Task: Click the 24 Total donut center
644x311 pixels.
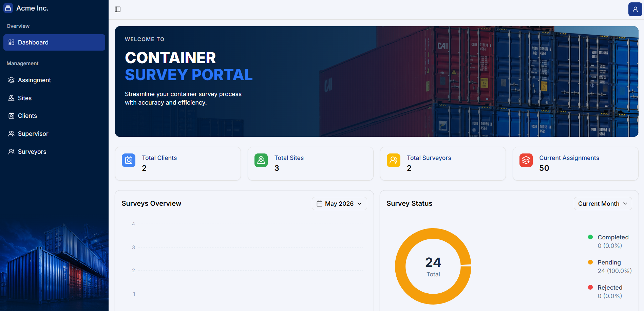Action: (433, 267)
